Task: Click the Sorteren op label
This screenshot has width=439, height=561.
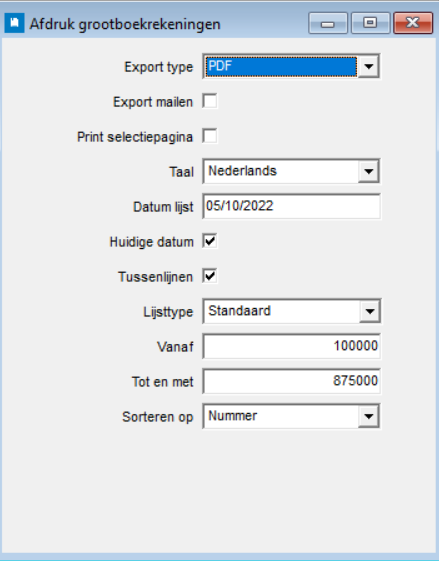Action: [157, 417]
